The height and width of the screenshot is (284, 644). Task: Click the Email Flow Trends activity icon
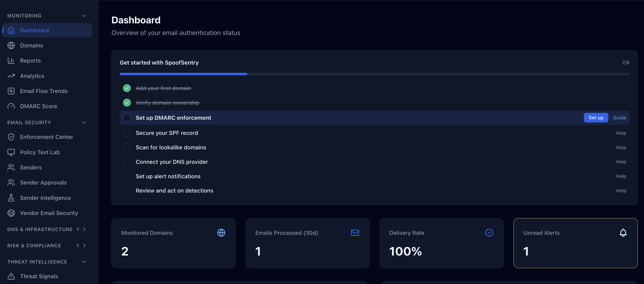coord(11,91)
